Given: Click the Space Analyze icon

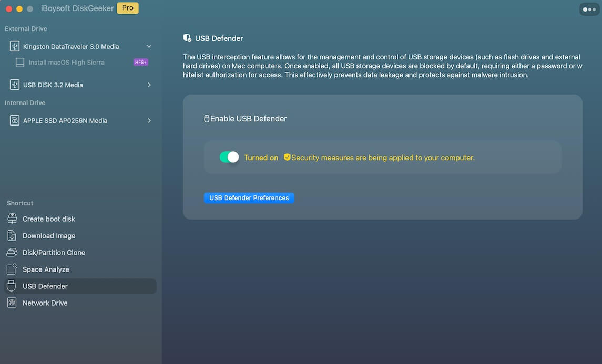Looking at the screenshot, I should coord(12,269).
